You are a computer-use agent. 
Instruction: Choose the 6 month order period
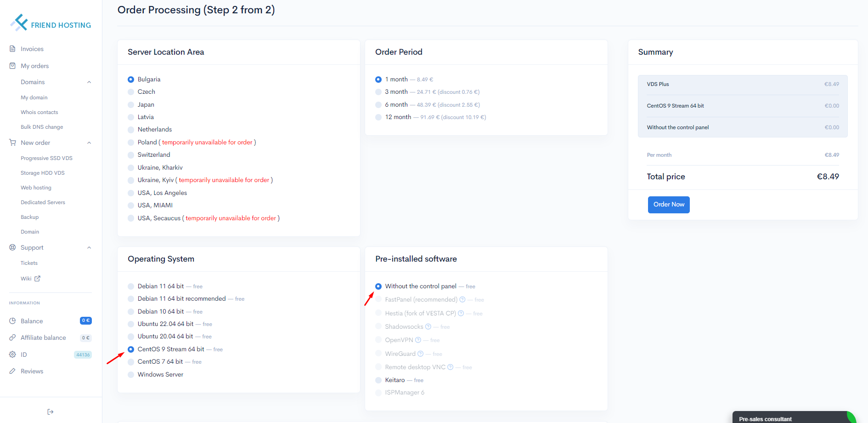coord(378,105)
